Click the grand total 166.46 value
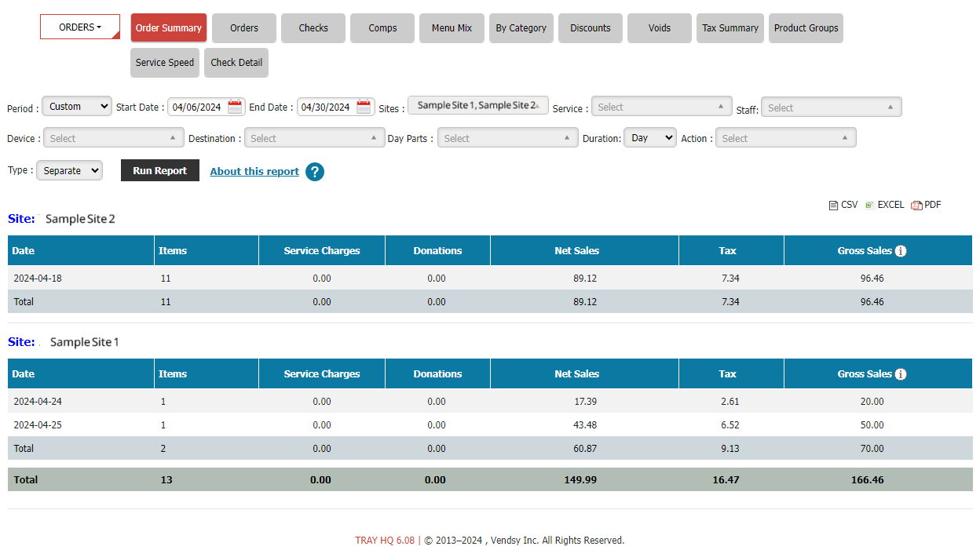 pos(867,479)
